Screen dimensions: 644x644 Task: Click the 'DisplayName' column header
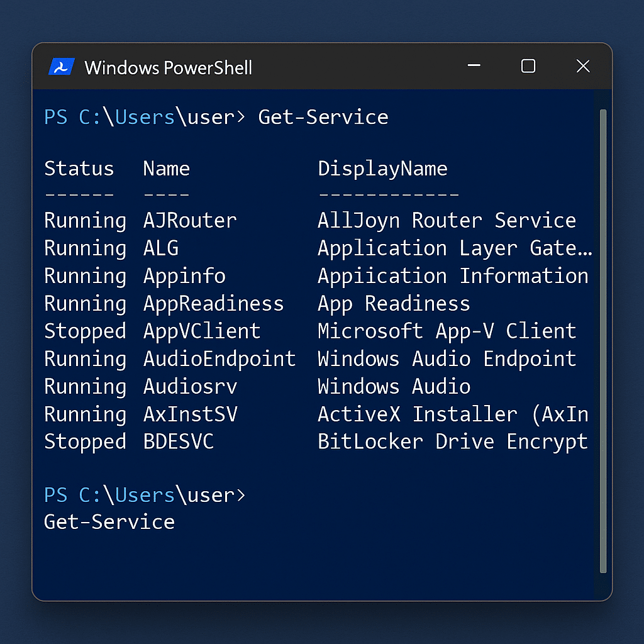[x=382, y=169]
